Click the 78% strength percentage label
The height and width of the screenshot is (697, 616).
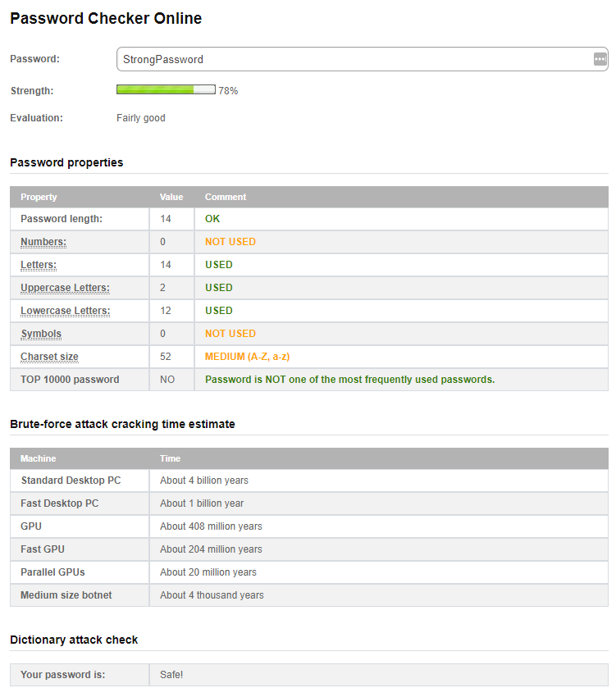(x=229, y=90)
